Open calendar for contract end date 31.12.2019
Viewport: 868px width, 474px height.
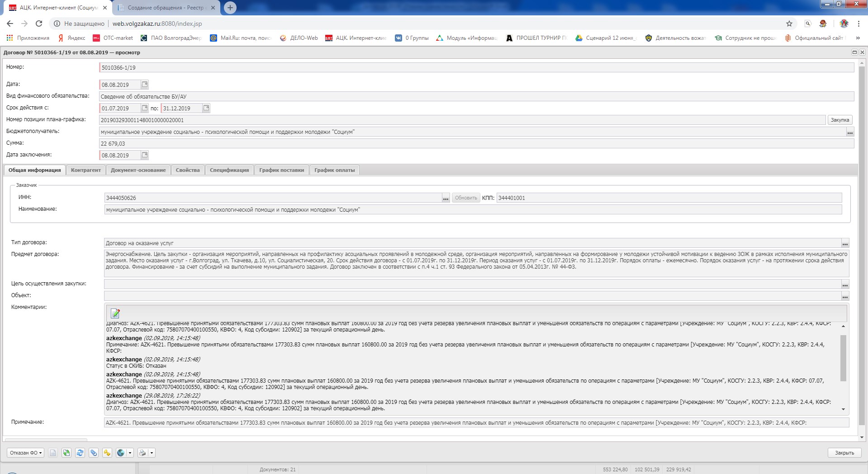[x=206, y=108]
